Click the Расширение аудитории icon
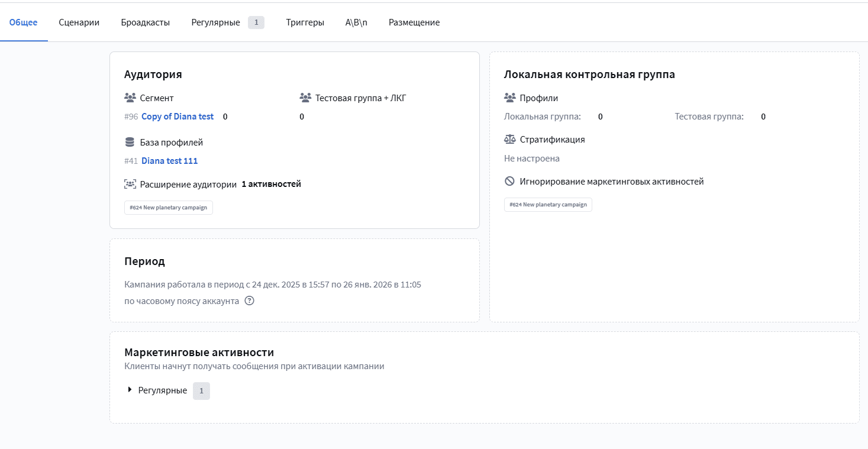 pyautogui.click(x=130, y=184)
